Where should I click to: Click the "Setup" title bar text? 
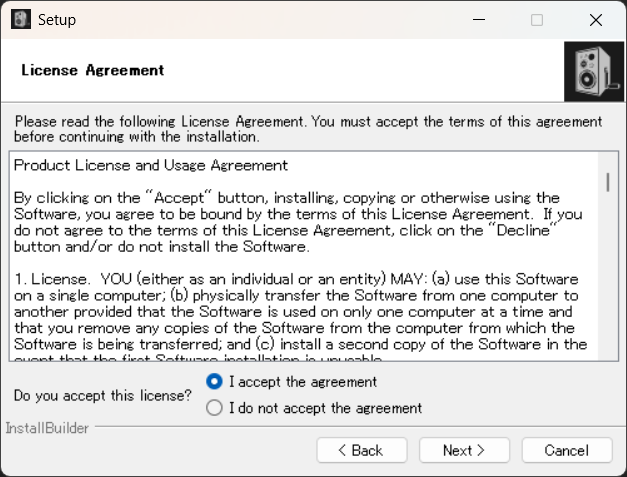click(57, 20)
